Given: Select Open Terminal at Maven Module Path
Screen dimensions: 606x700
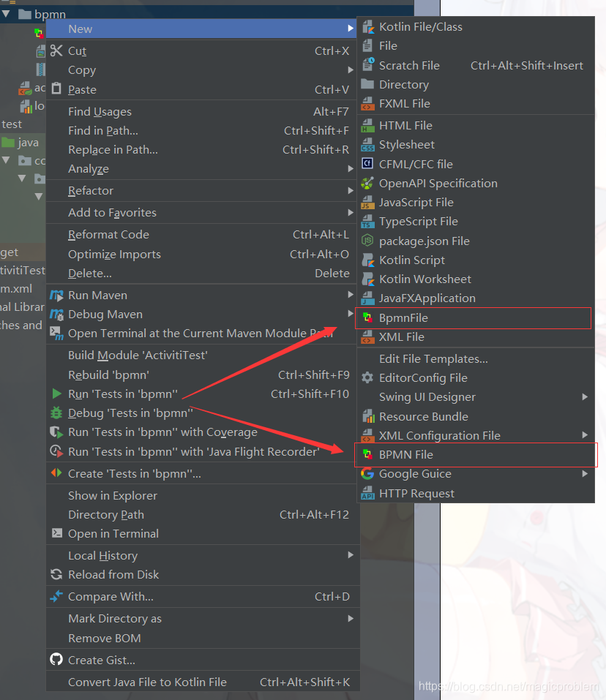Looking at the screenshot, I should click(203, 334).
